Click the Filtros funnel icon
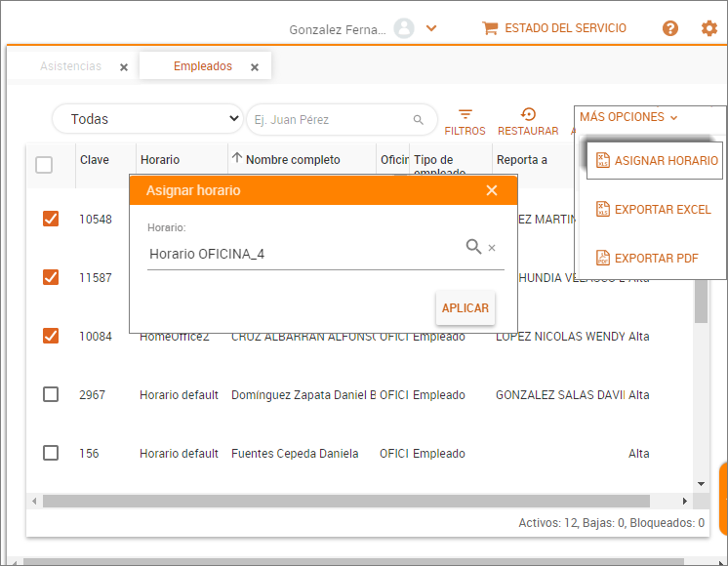The height and width of the screenshot is (566, 728). (465, 115)
